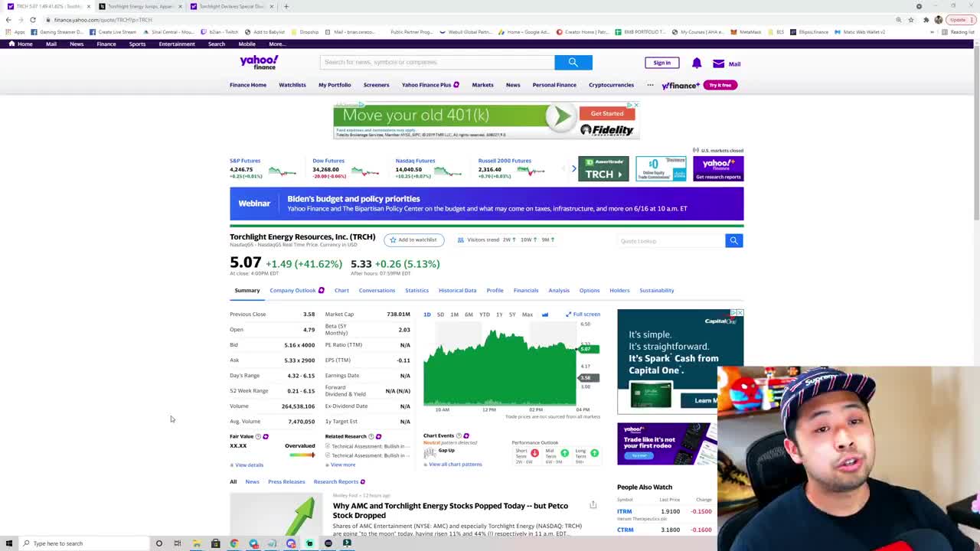The height and width of the screenshot is (551, 980).
Task: Click the blue search magnifier button
Action: 573,62
